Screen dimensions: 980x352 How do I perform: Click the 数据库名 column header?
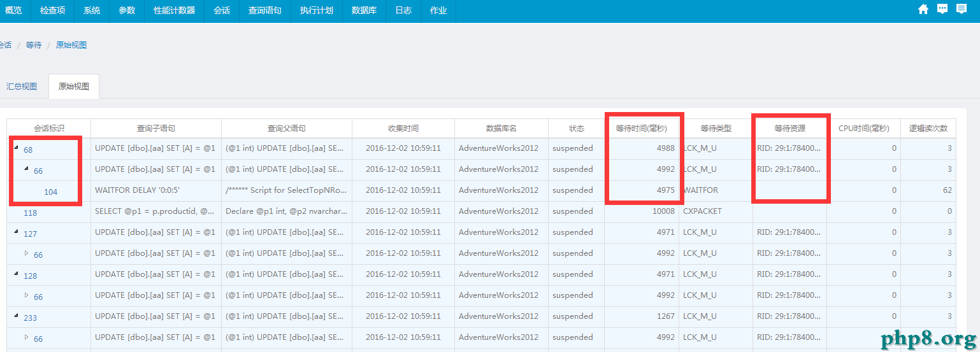point(501,129)
